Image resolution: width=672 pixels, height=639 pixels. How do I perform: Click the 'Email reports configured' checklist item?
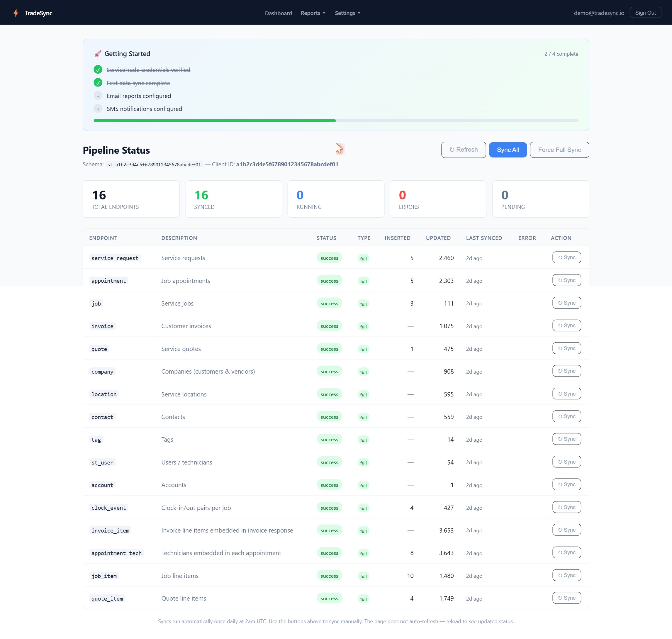coord(139,96)
